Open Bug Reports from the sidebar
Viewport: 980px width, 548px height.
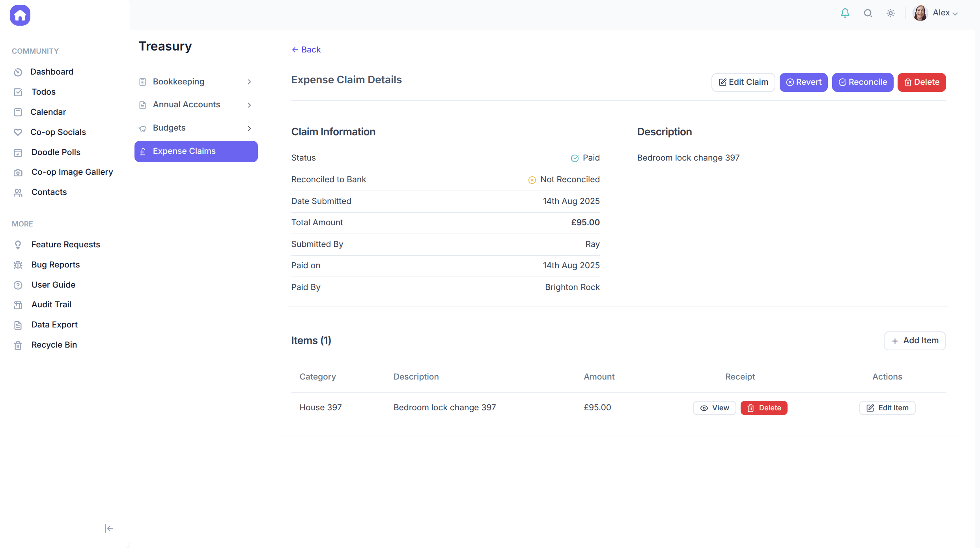click(56, 264)
